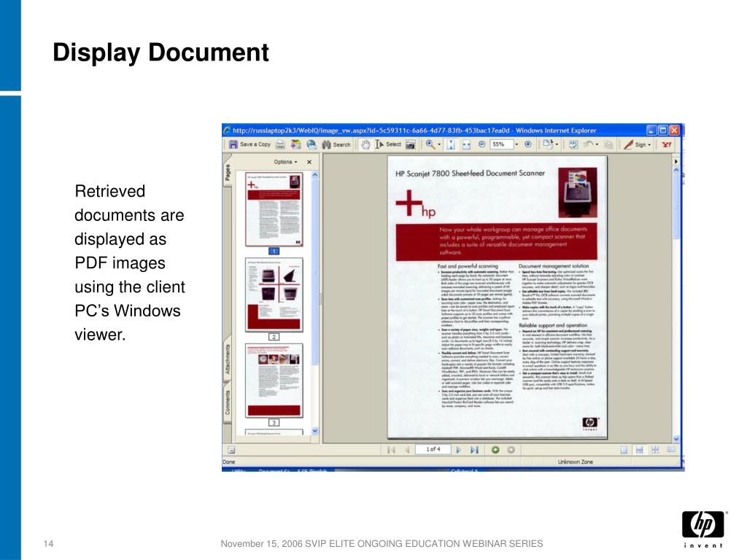Click the 55% zoom percentage field
747x560 pixels.
(501, 144)
